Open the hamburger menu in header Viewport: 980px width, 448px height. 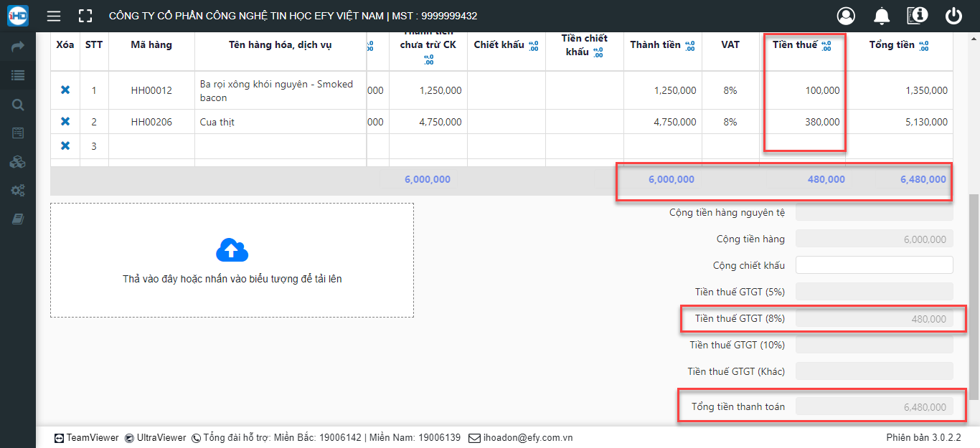(53, 16)
